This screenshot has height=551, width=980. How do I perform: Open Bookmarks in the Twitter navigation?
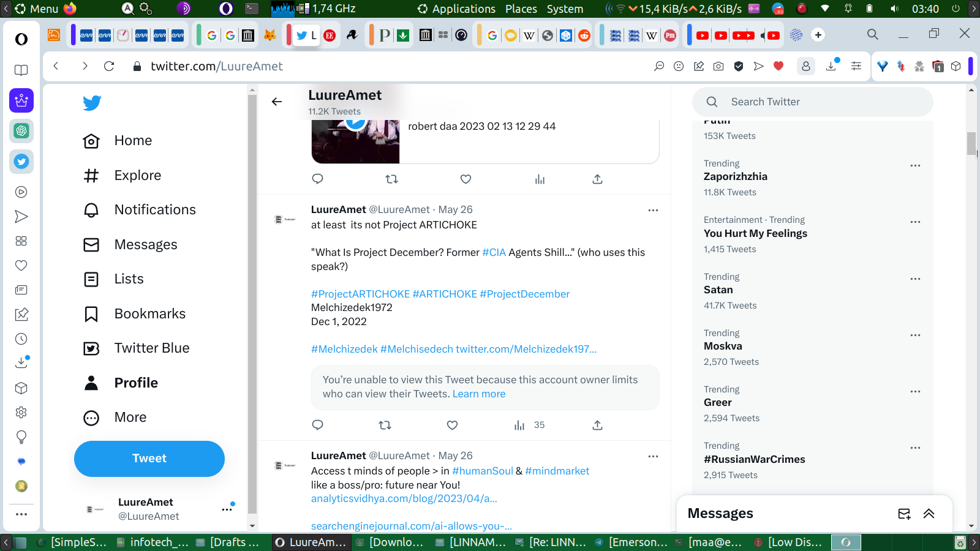pyautogui.click(x=135, y=314)
